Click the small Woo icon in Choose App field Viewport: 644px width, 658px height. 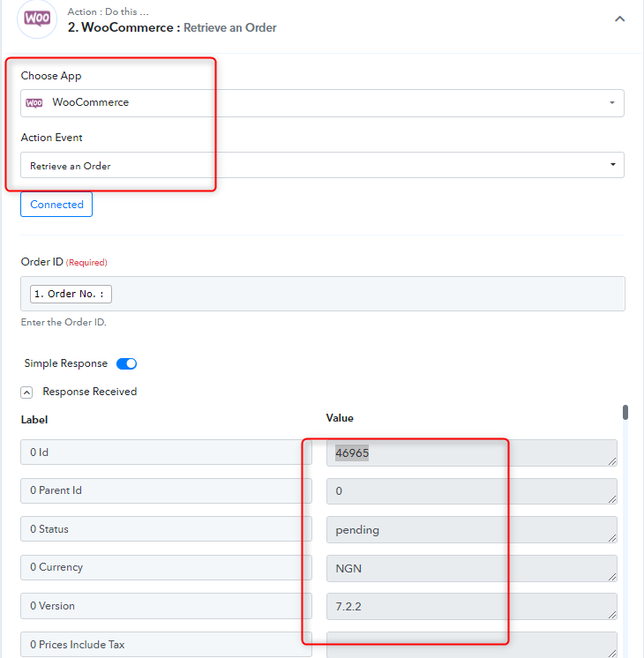coord(34,103)
